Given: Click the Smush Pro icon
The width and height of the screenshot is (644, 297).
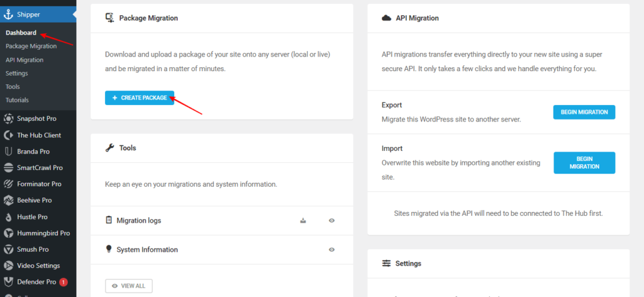Looking at the screenshot, I should pyautogui.click(x=8, y=249).
